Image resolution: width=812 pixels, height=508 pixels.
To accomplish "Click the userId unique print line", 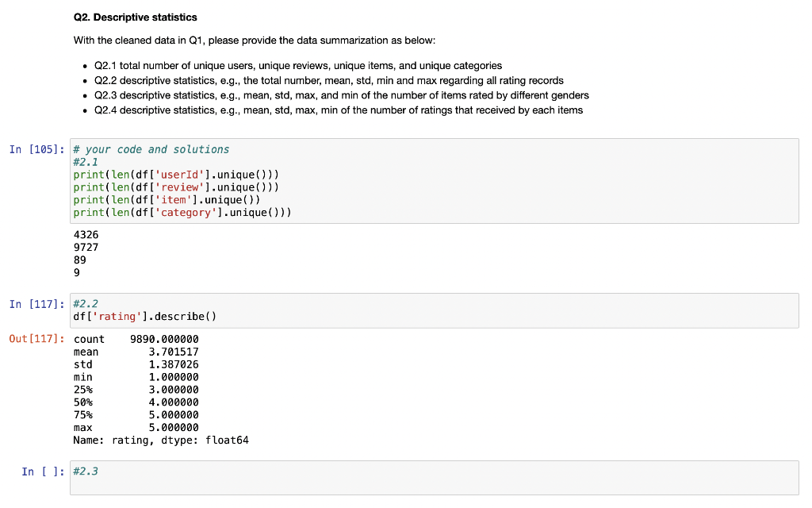I will click(176, 175).
